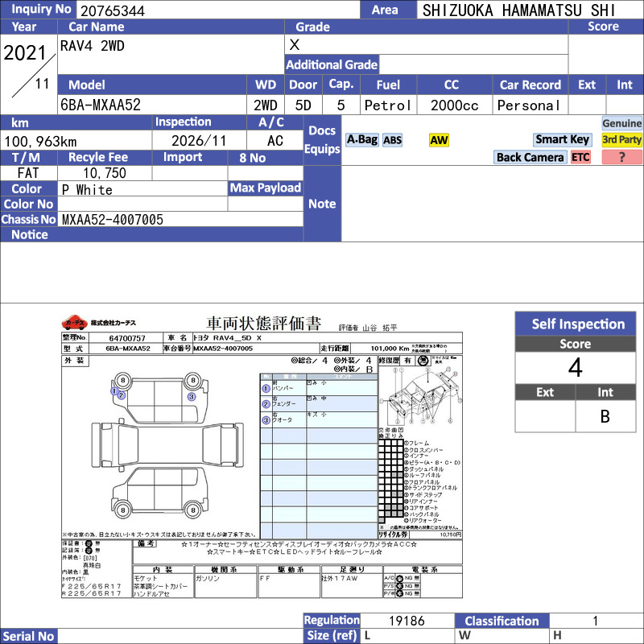Select model code 6BA-MXAA52 in the Model row
644x644 pixels.
click(x=101, y=105)
